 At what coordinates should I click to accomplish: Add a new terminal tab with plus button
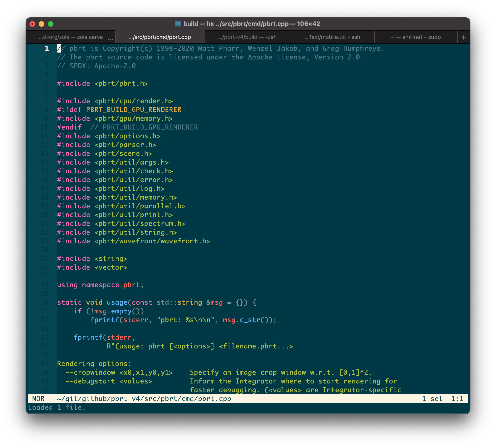464,37
